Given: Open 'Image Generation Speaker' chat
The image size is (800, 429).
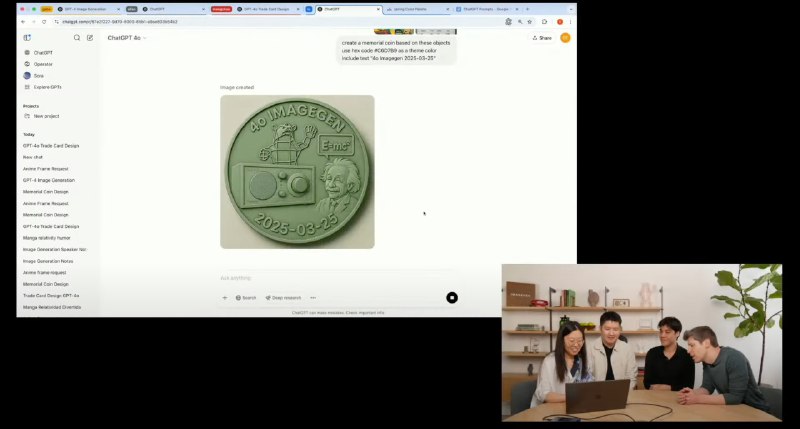Looking at the screenshot, I should point(55,249).
